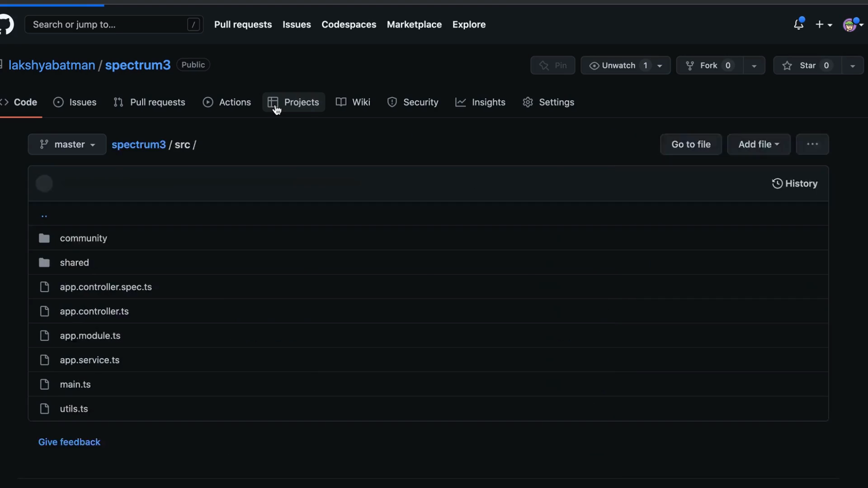Screen dimensions: 868x488
Task: Click Give feedback link
Action: [x=69, y=442]
